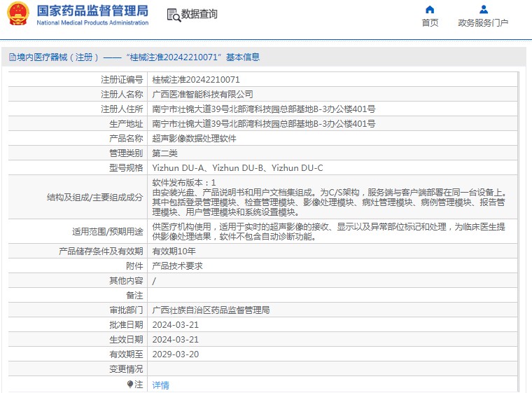Click the 适用范围/预期用途 description text
Screen dimensions: 532x393
328,231
